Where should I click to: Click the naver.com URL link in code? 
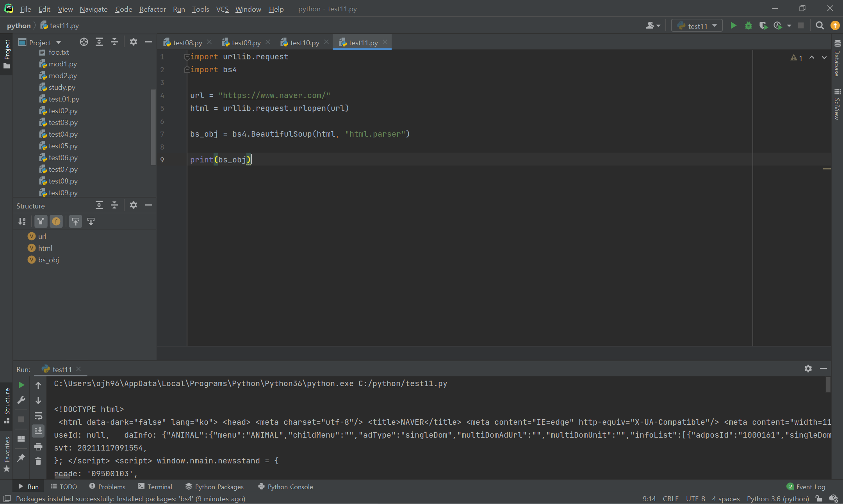274,95
